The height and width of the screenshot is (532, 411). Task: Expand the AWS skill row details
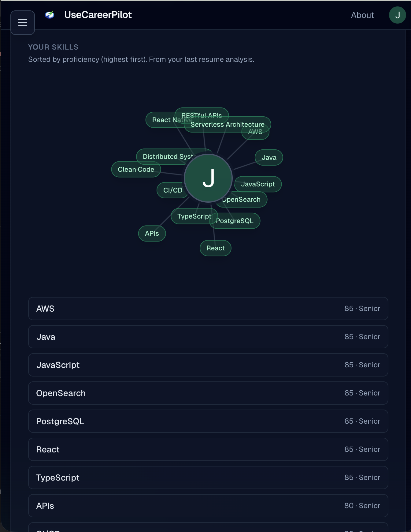point(208,309)
